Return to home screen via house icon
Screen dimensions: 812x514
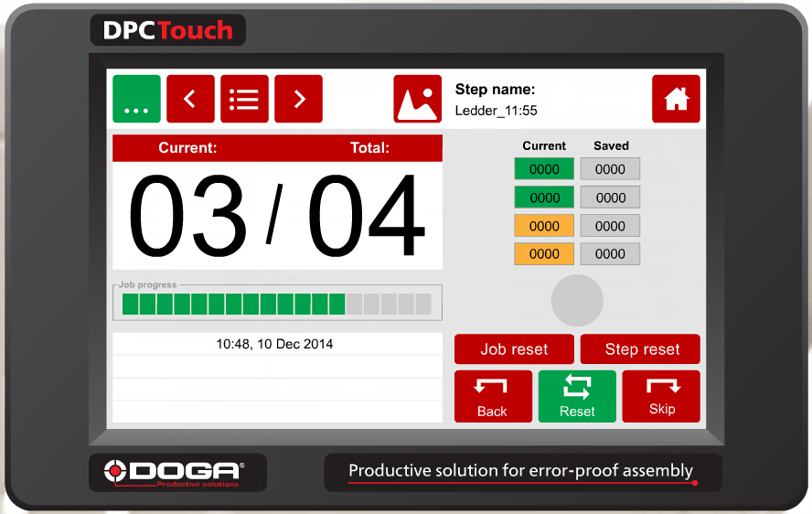coord(676,99)
